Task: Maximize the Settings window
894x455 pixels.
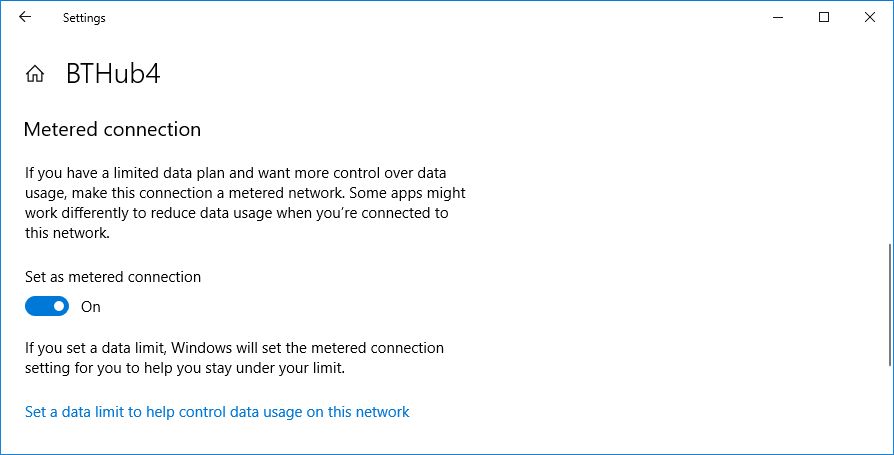Action: click(824, 17)
